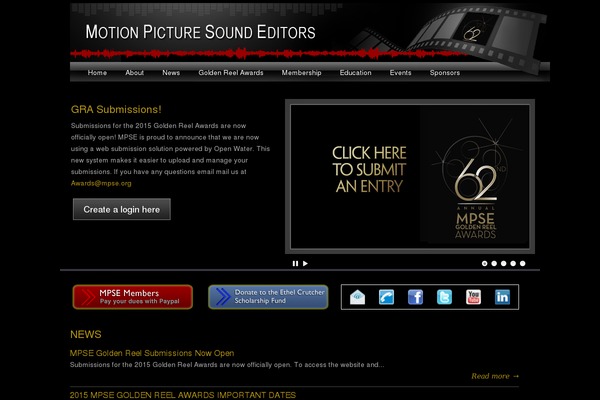Open the email envelope icon
The image size is (600, 400).
point(357,297)
